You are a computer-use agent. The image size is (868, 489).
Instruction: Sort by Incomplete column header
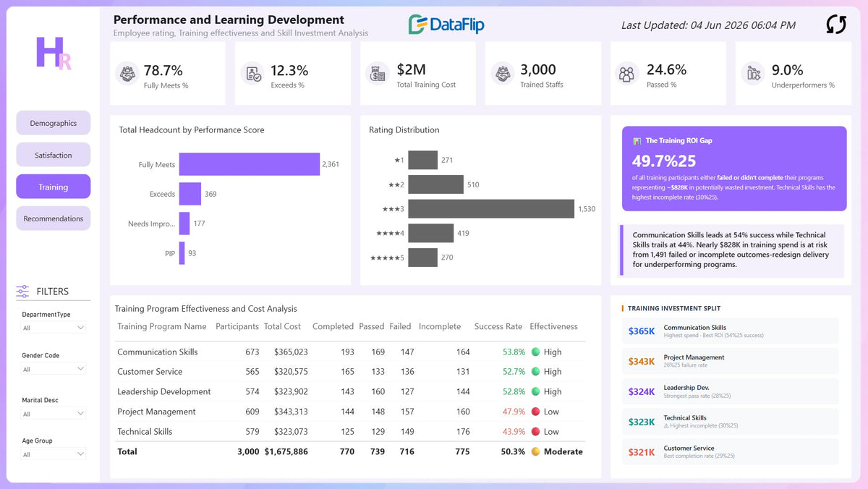[x=440, y=326]
